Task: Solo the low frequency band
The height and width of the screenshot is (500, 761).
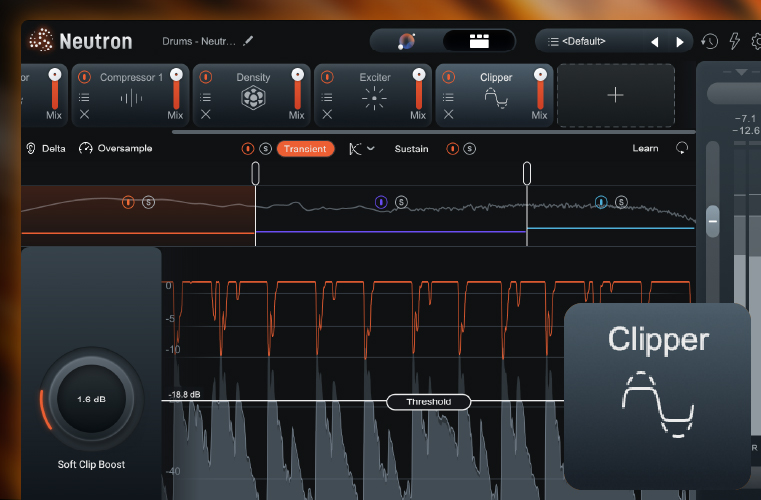Action: (149, 202)
